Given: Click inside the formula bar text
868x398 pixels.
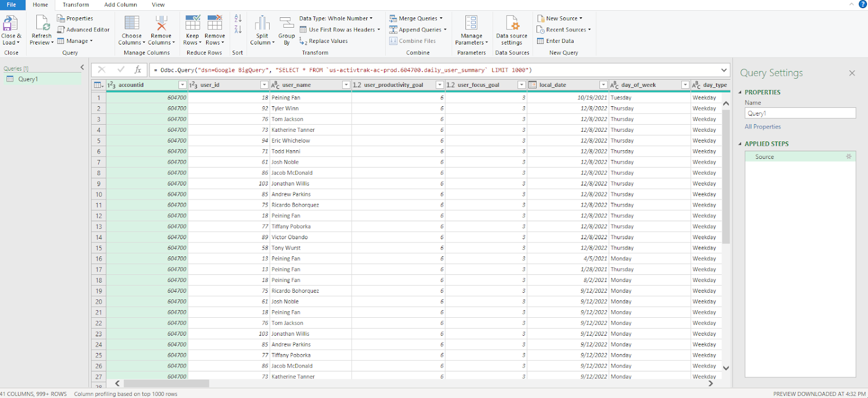Looking at the screenshot, I should pyautogui.click(x=343, y=70).
